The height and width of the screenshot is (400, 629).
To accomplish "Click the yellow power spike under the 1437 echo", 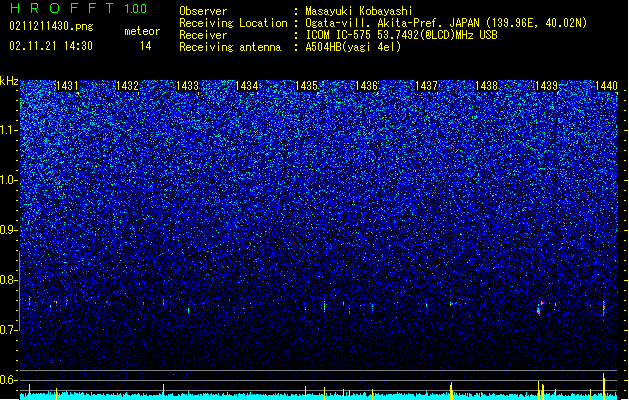I will pyautogui.click(x=451, y=391).
